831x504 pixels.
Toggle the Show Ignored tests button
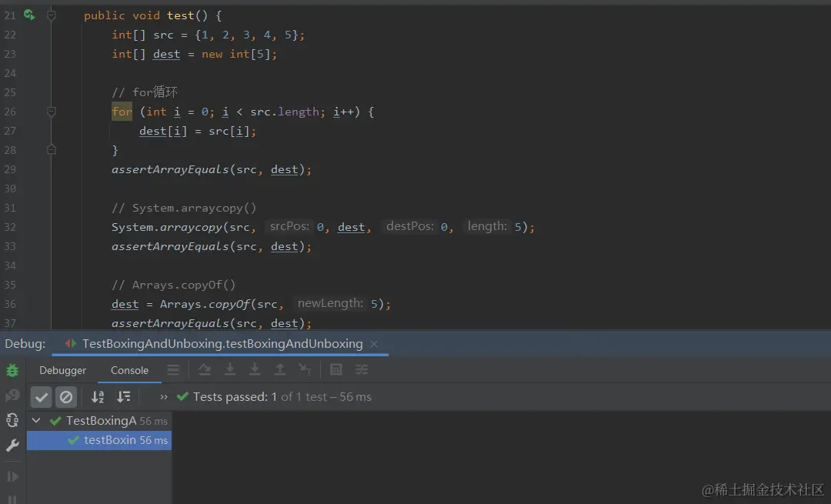[x=66, y=397]
